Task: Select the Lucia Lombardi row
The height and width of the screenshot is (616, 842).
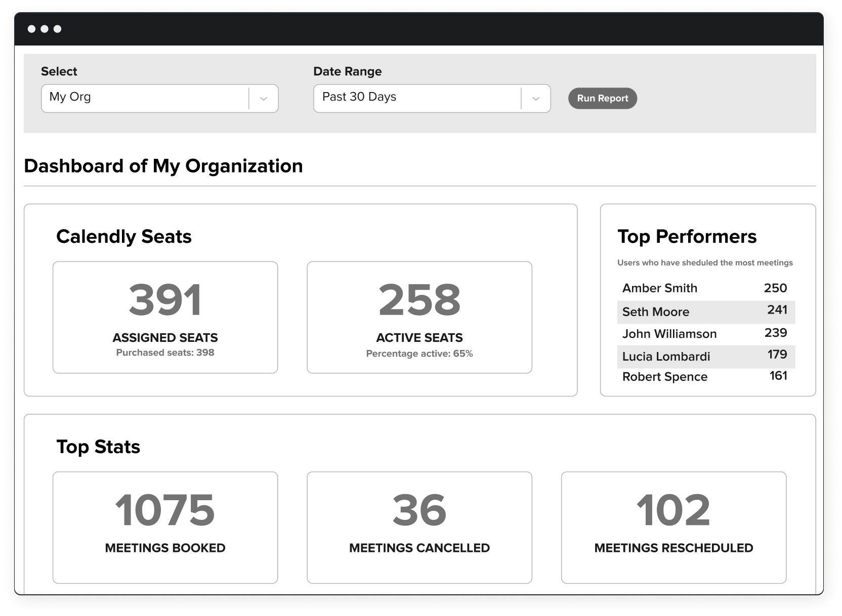Action: click(706, 357)
